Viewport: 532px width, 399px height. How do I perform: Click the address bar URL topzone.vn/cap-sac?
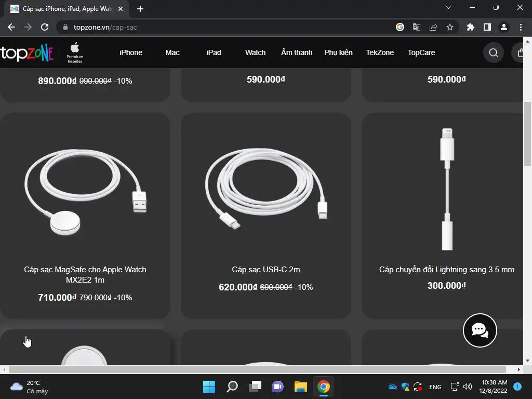coord(105,27)
